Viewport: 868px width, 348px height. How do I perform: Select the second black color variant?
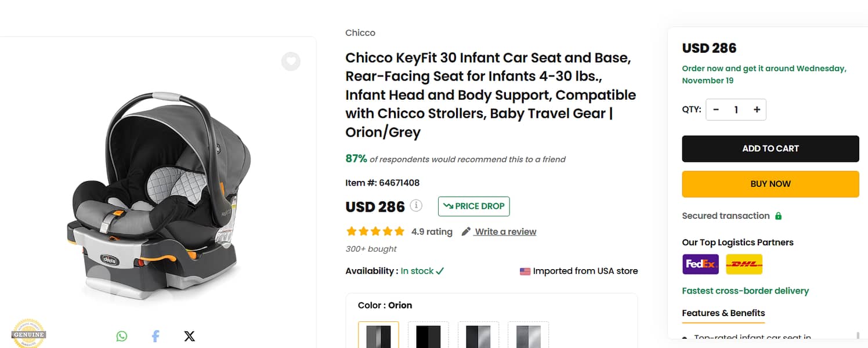point(428,336)
